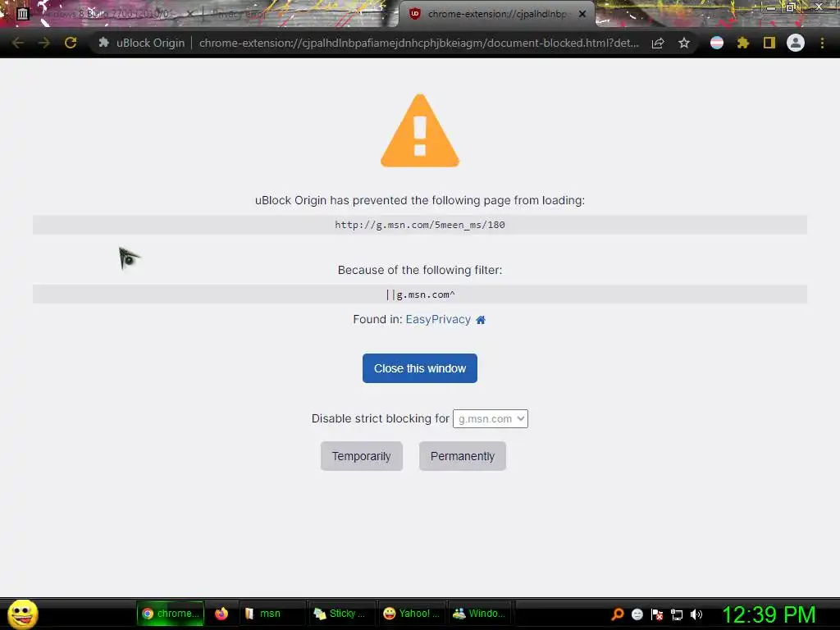Open the EasyPrivacy filter list link
The image size is (840, 630).
(x=438, y=319)
